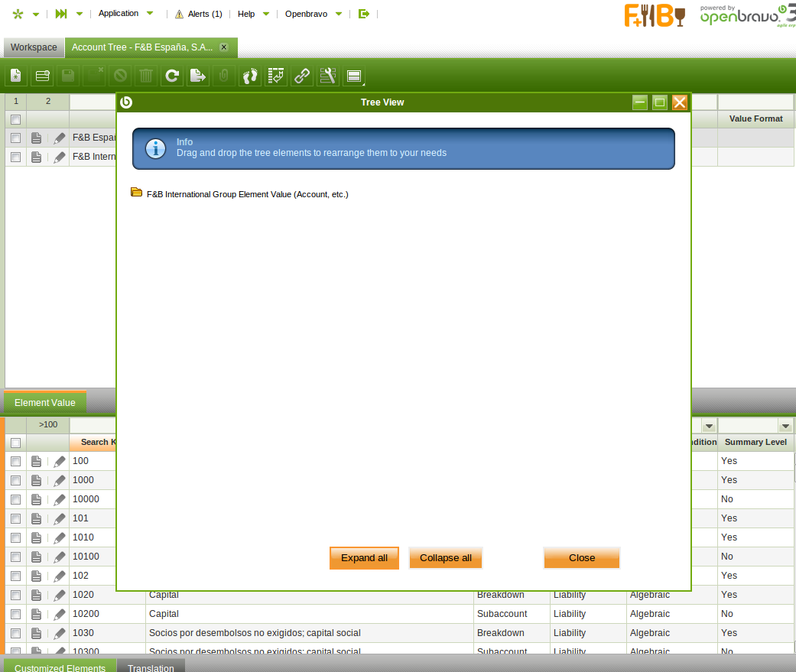Click the New Row in Grid icon

[42, 76]
